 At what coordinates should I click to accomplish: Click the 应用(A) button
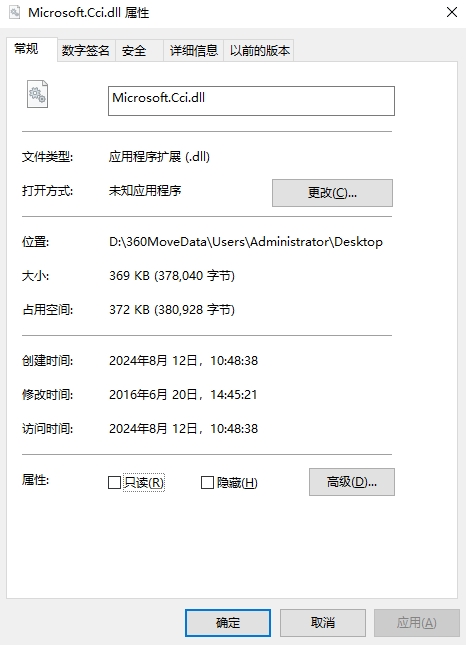(x=417, y=622)
